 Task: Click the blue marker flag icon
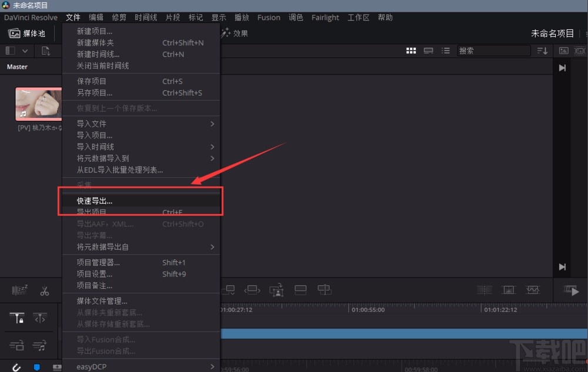[x=37, y=367]
